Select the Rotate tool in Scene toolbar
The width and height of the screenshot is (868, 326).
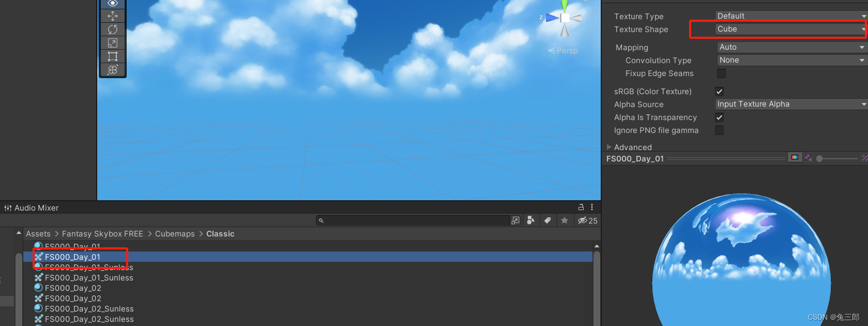(x=113, y=29)
